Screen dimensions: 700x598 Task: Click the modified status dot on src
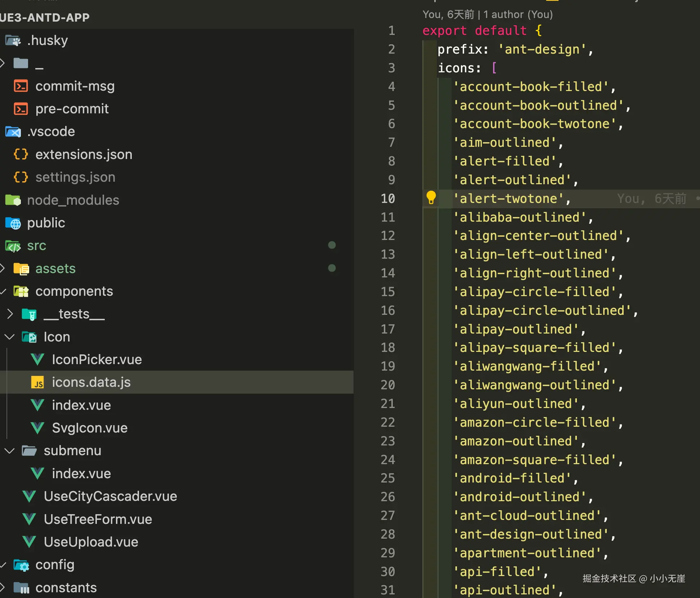(332, 245)
